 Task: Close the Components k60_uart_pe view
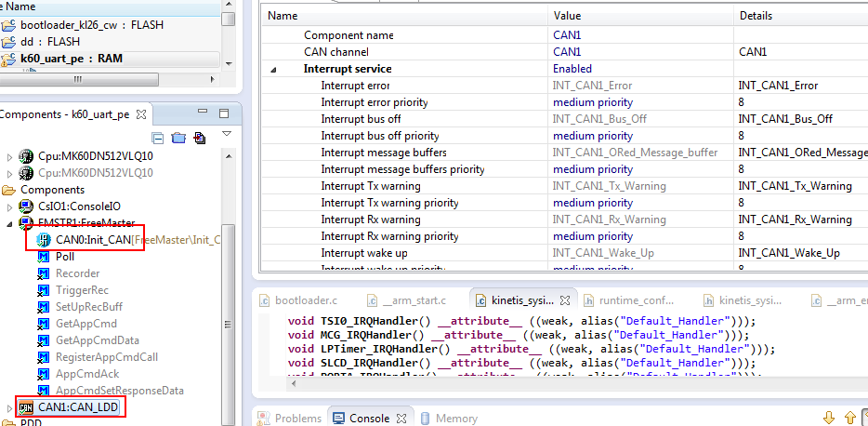tap(140, 114)
